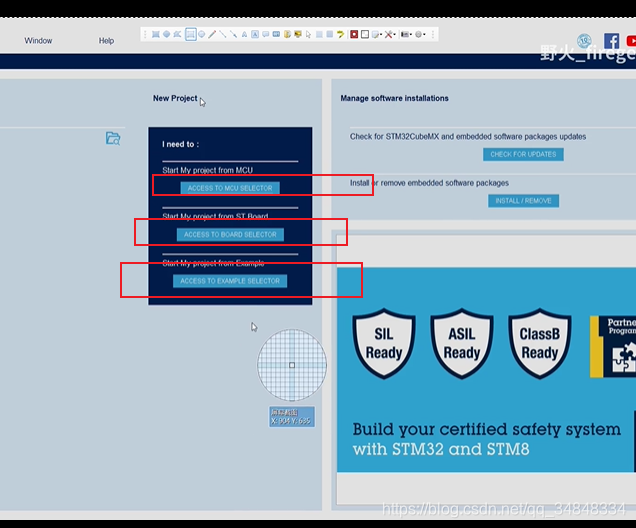This screenshot has height=528, width=636.
Task: Click the folder search icon
Action: click(x=113, y=138)
